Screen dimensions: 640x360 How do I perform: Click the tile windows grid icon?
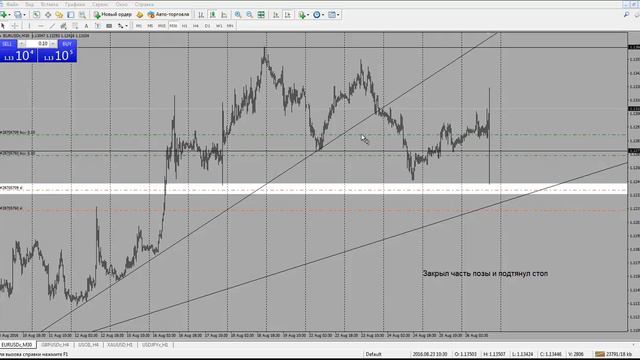(261, 15)
